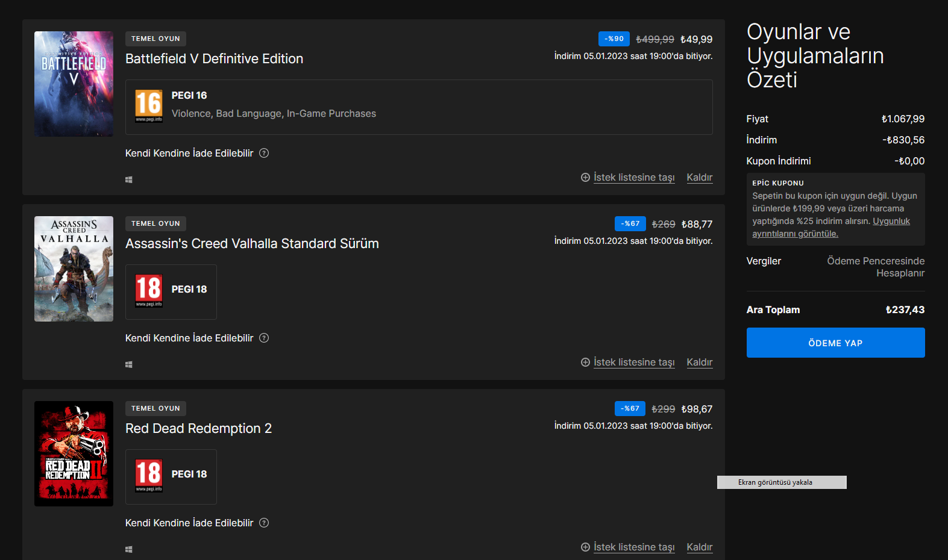Viewport: 948px width, 560px height.
Task: Open the coupon eligibility details link
Action: [x=831, y=228]
